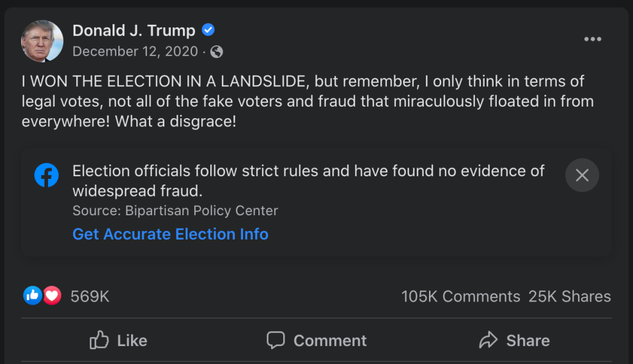Click the post text about the landslide

click(x=302, y=101)
